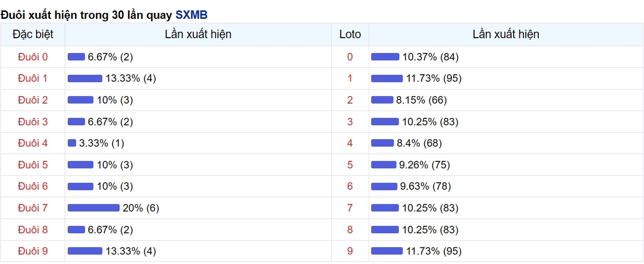Click the Đuôi 0 link
This screenshot has width=644, height=264.
pyautogui.click(x=33, y=57)
